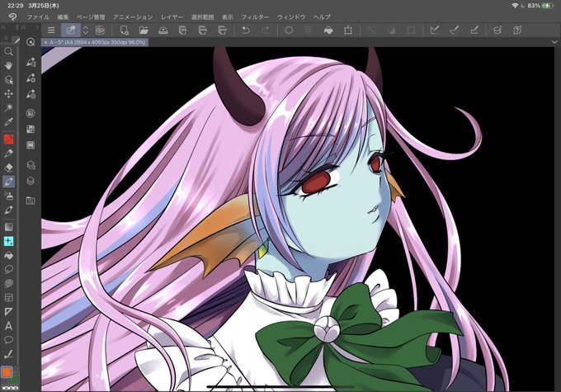This screenshot has height=392, width=561.
Task: Click the Clip Studio logo app menu
Action: (12, 17)
